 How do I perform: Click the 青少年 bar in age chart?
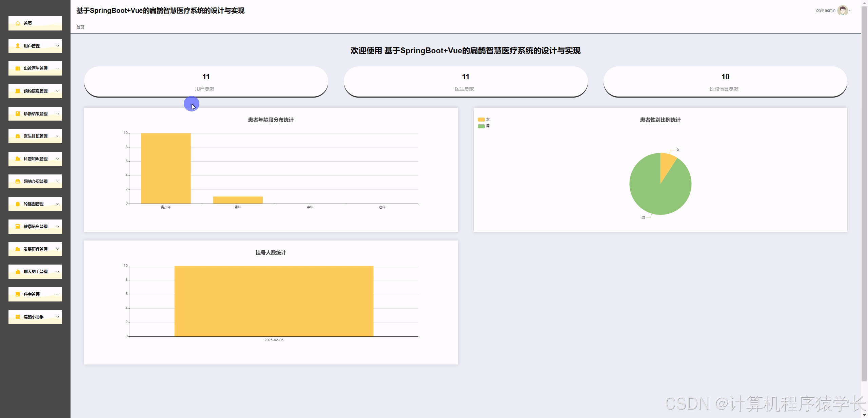click(x=166, y=168)
